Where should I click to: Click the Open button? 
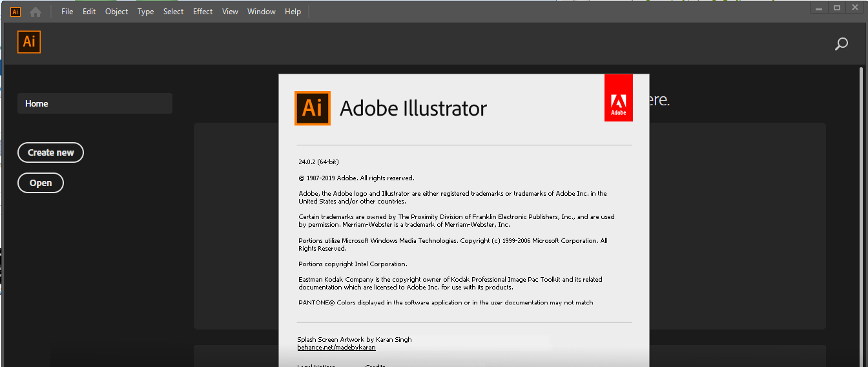40,183
